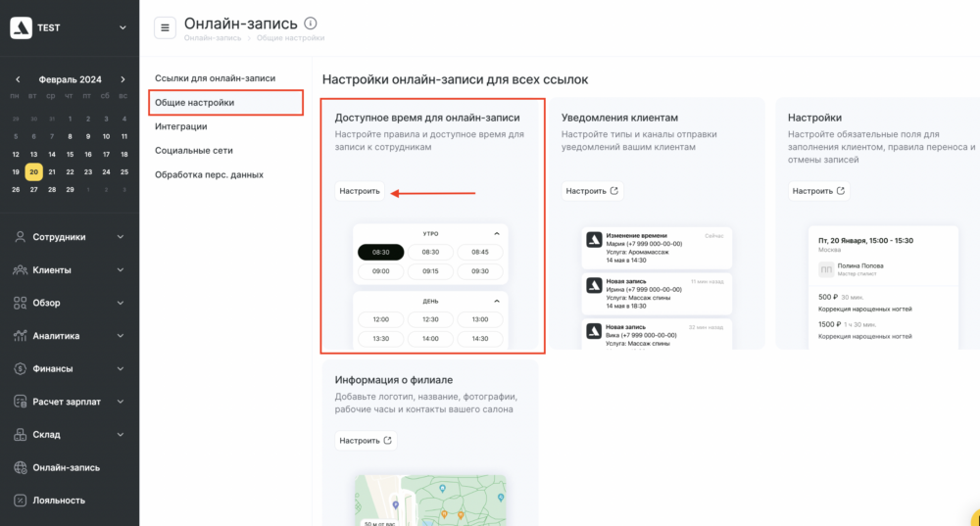
Task: Open Интеграции menu item
Action: pos(180,126)
